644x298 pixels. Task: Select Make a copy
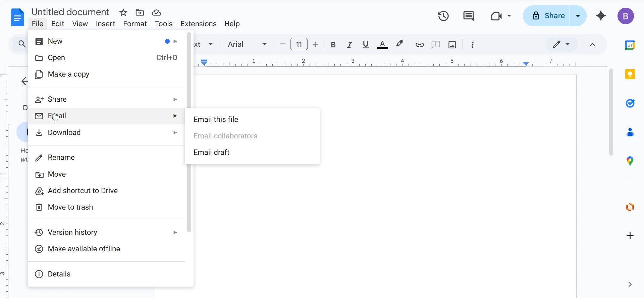point(107,74)
